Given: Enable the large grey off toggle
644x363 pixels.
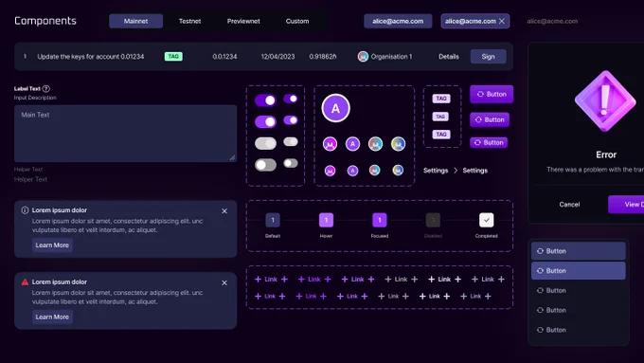Looking at the screenshot, I should (x=265, y=165).
